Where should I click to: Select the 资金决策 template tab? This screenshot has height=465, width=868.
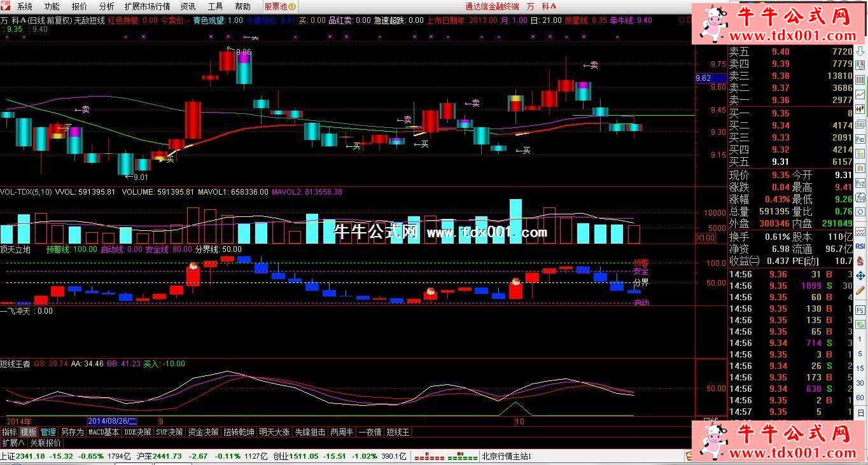(203, 432)
